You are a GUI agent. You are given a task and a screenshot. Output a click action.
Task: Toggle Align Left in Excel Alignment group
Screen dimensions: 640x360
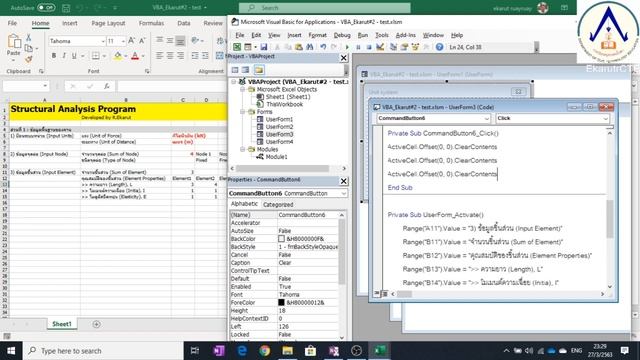pos(160,56)
